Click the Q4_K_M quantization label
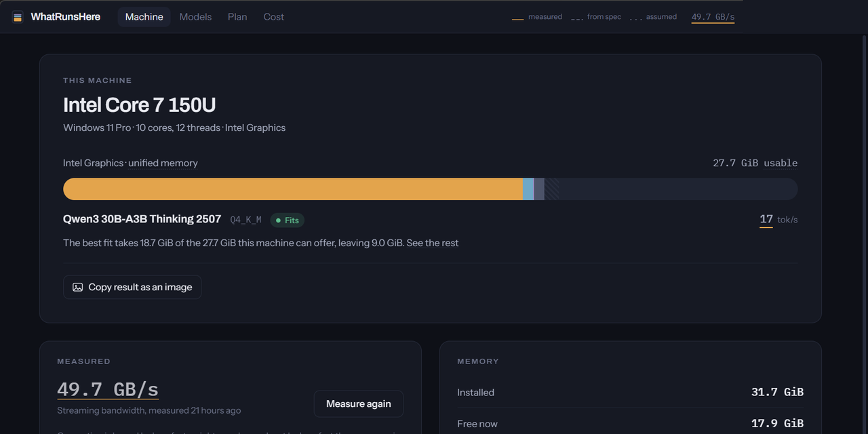 point(245,220)
